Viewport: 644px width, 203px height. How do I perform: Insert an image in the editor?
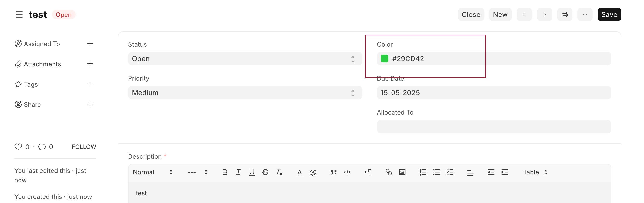[x=402, y=172]
